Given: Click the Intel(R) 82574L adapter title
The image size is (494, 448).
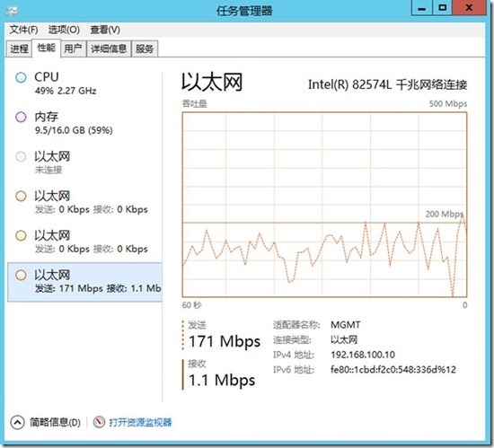Looking at the screenshot, I should click(387, 84).
